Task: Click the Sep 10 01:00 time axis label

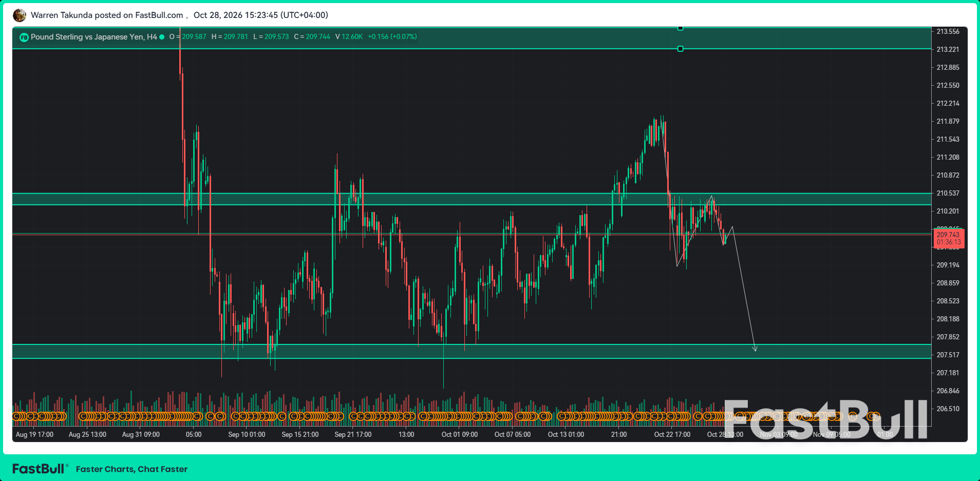Action: click(247, 434)
